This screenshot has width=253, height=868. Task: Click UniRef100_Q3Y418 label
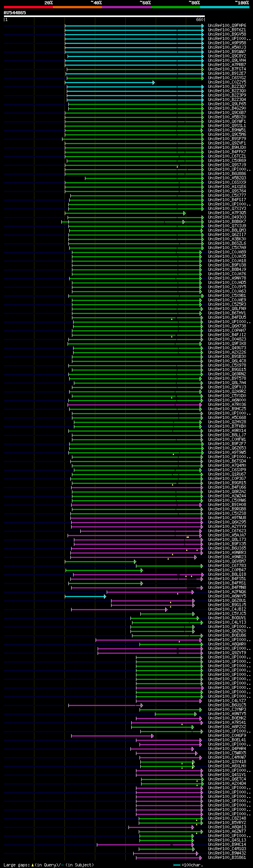(227, 762)
